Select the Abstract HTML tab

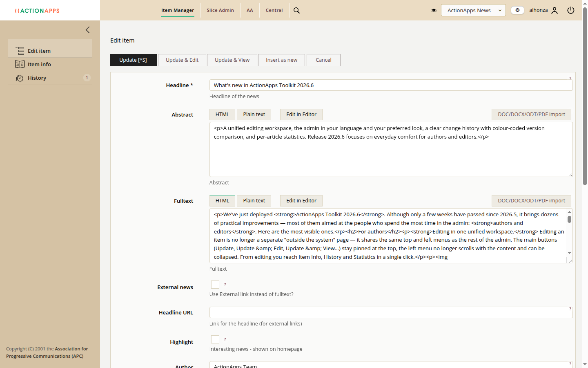pyautogui.click(x=223, y=114)
